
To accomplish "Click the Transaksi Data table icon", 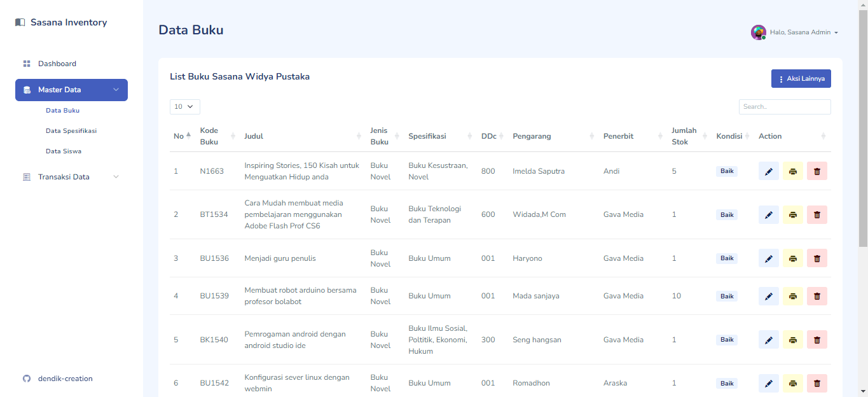I will 27,177.
